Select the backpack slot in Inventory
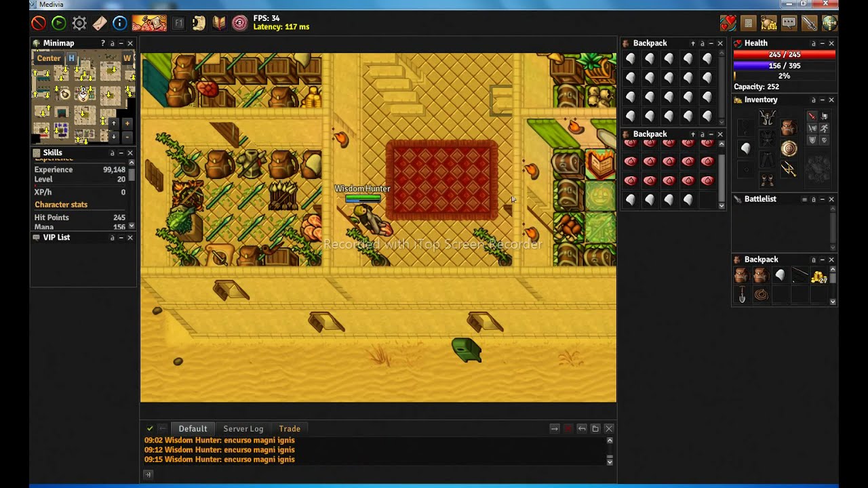 point(789,127)
